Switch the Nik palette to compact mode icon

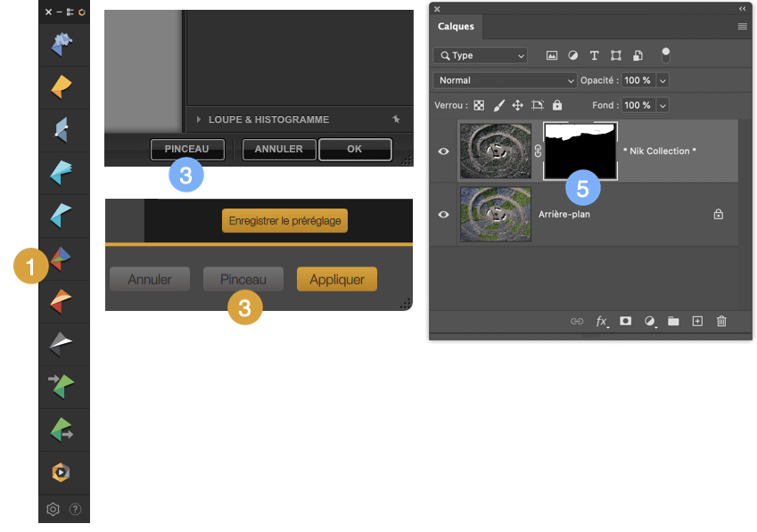70,12
